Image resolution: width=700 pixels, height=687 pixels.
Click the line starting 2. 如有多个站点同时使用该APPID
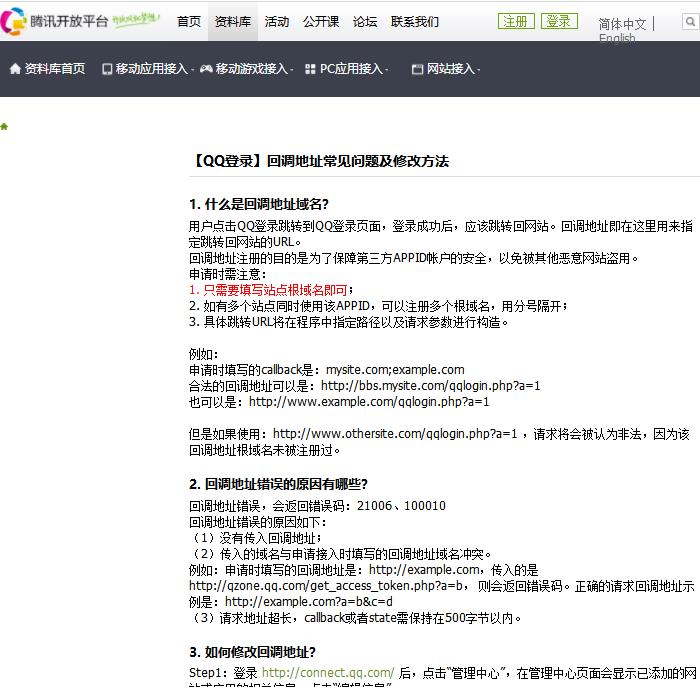(378, 306)
